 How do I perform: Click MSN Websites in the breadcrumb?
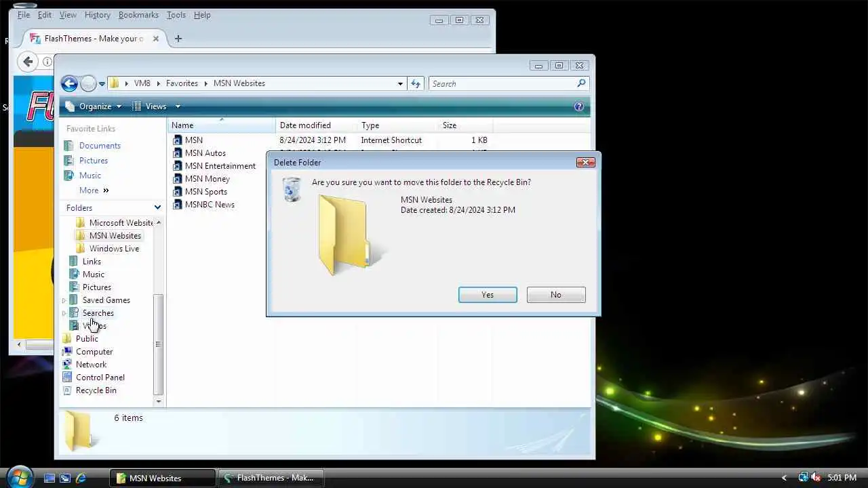(x=239, y=83)
